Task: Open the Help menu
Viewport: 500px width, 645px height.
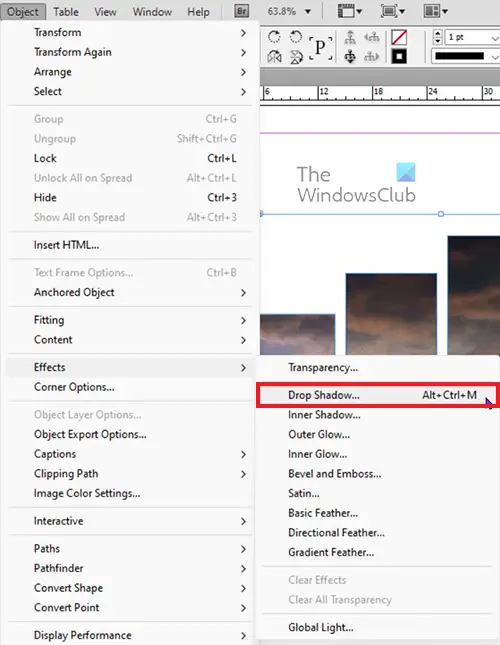Action: click(x=198, y=12)
